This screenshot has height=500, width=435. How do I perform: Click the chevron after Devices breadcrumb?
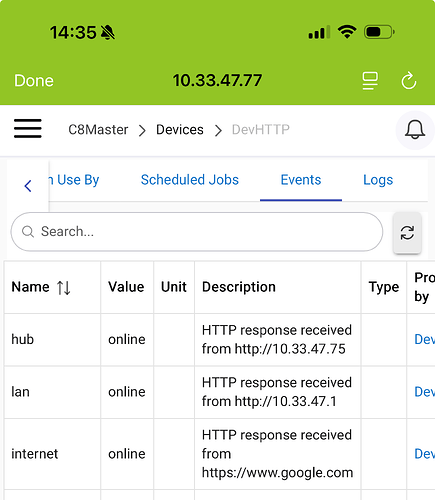(x=218, y=130)
